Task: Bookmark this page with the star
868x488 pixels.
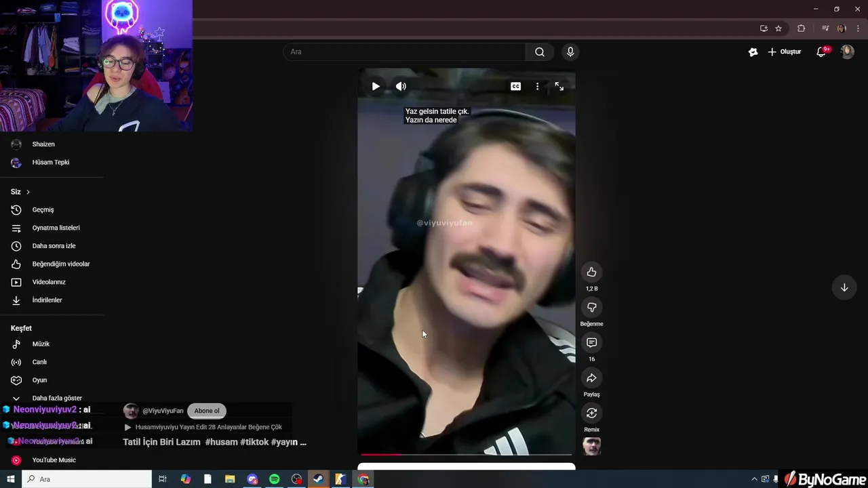Action: tap(778, 28)
